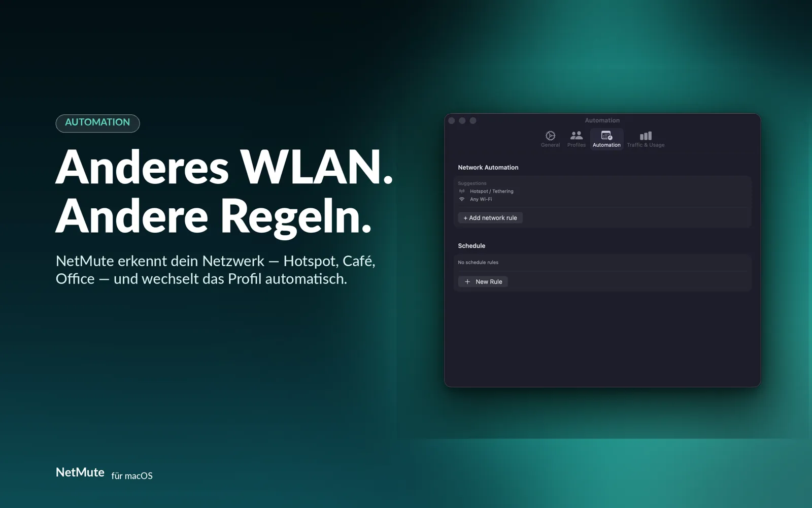The height and width of the screenshot is (508, 812).
Task: Click the NetMute logo text
Action: tap(80, 472)
